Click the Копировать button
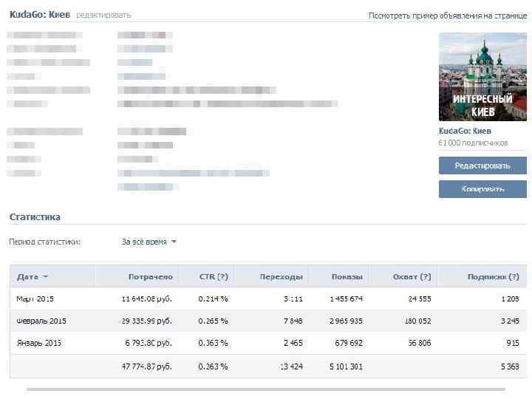Screen dimensions: 532x399 point(482,189)
